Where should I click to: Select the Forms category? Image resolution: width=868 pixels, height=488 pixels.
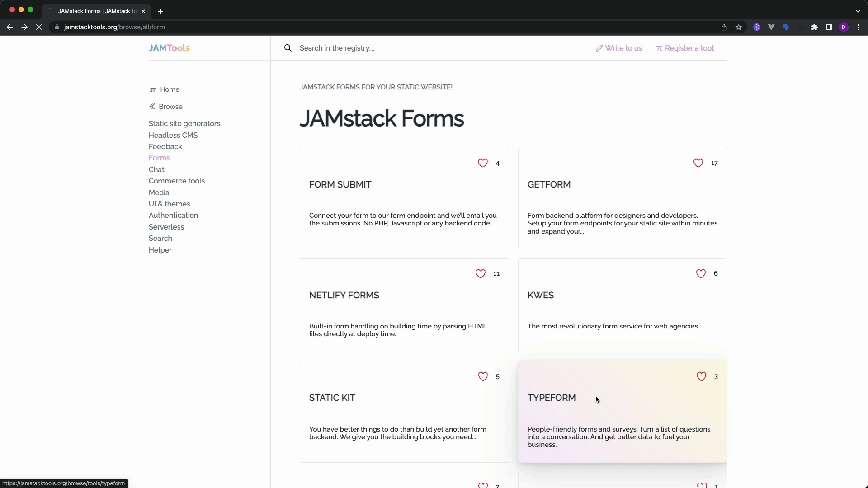coord(159,158)
